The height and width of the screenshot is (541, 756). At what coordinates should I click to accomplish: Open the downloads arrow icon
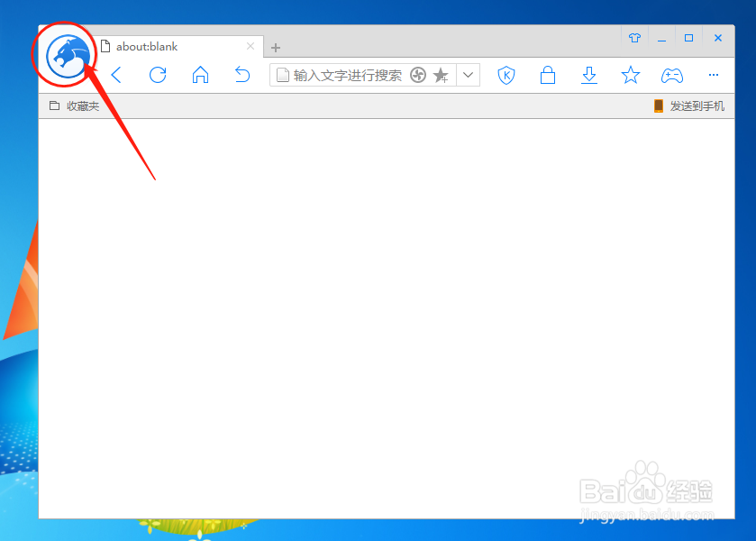click(x=589, y=75)
